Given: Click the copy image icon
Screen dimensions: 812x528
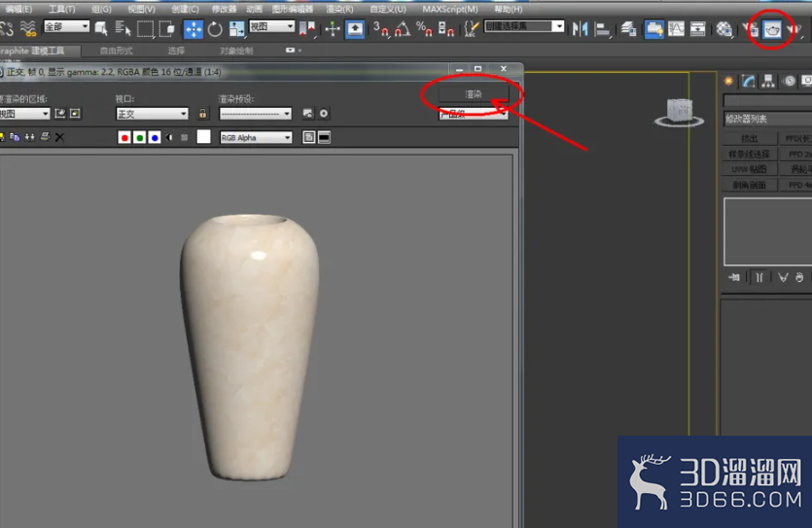Looking at the screenshot, I should (x=15, y=137).
